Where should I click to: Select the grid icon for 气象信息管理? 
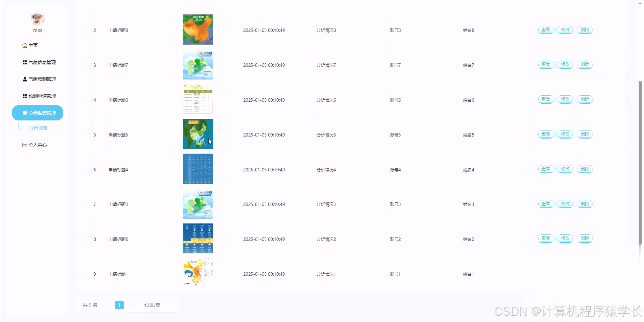coord(24,62)
